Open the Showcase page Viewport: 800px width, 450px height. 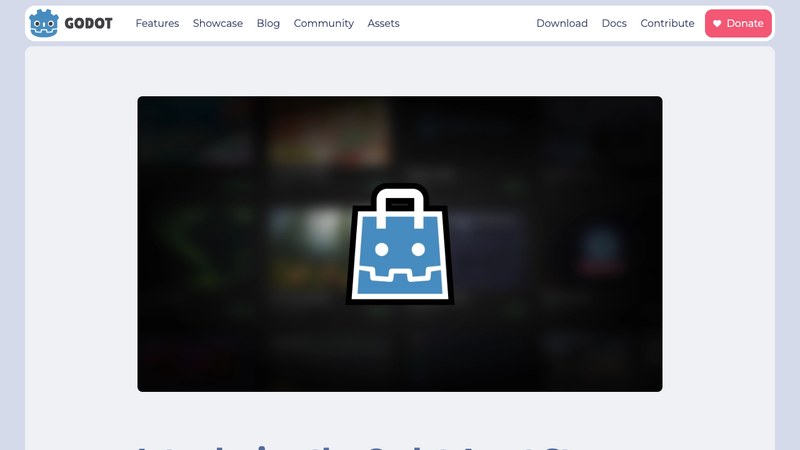(218, 23)
